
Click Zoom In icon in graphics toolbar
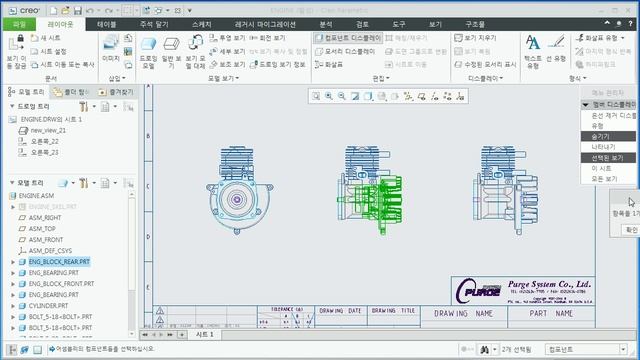click(x=329, y=96)
